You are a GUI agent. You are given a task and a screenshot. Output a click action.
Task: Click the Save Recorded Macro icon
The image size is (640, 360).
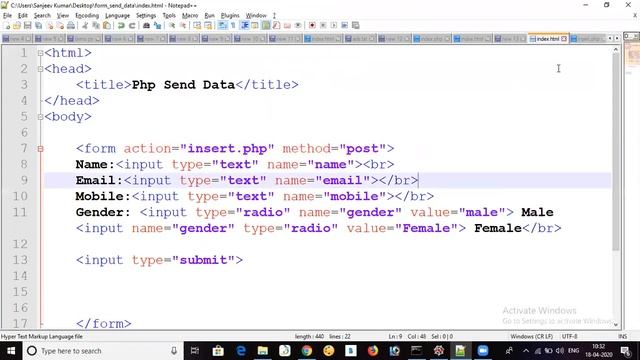pos(356,25)
